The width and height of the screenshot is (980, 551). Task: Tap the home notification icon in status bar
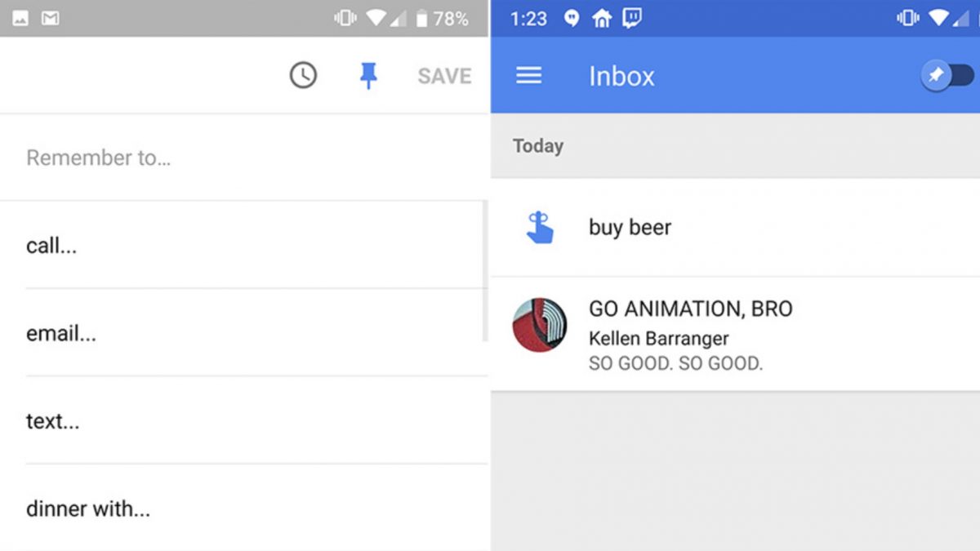coord(602,18)
